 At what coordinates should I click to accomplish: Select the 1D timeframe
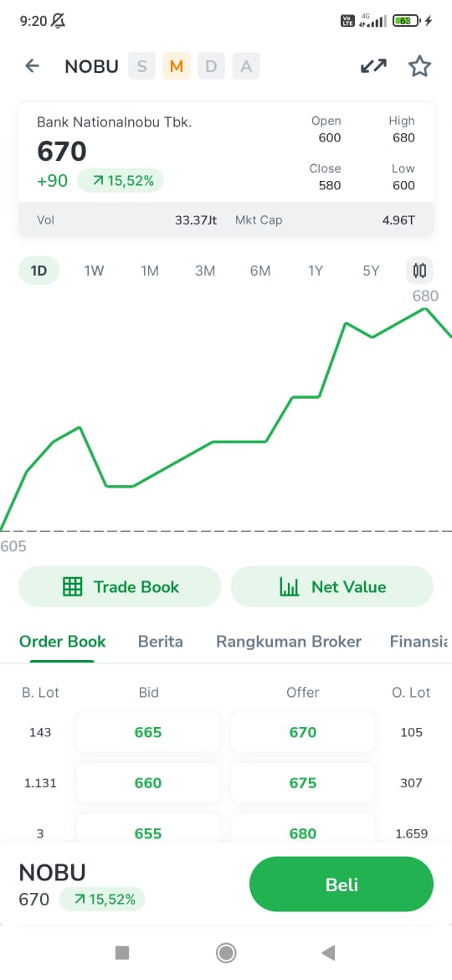click(x=39, y=271)
